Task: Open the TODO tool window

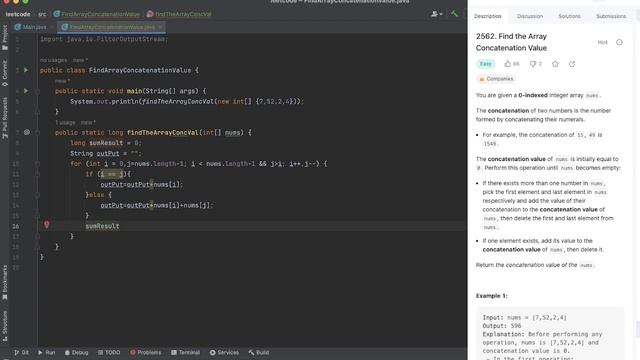Action: [109, 352]
